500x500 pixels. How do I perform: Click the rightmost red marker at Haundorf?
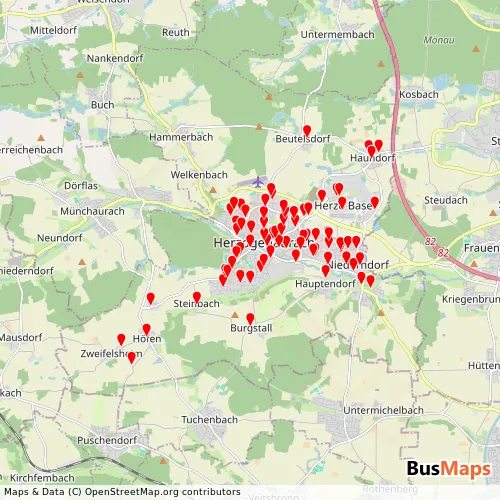379,145
